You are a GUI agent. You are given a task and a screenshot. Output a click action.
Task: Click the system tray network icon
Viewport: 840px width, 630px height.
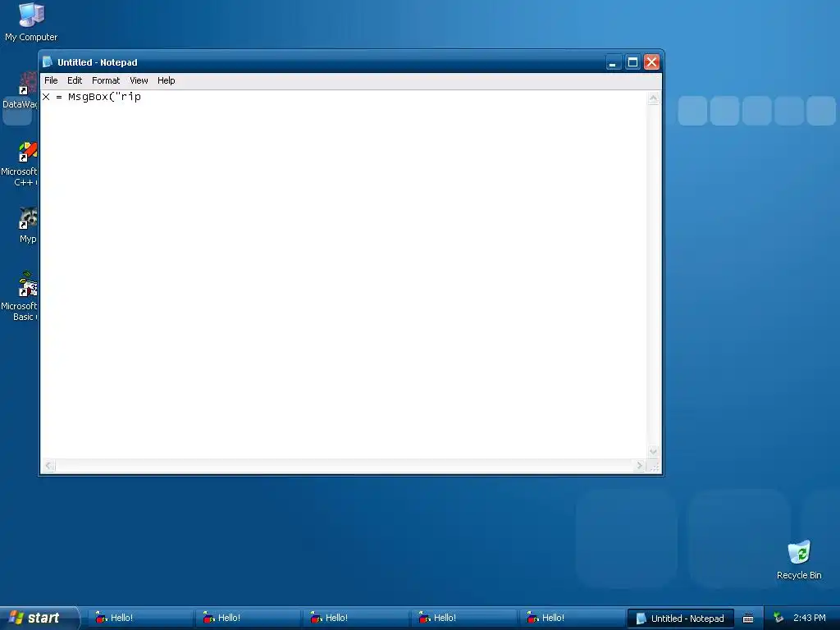coord(778,619)
